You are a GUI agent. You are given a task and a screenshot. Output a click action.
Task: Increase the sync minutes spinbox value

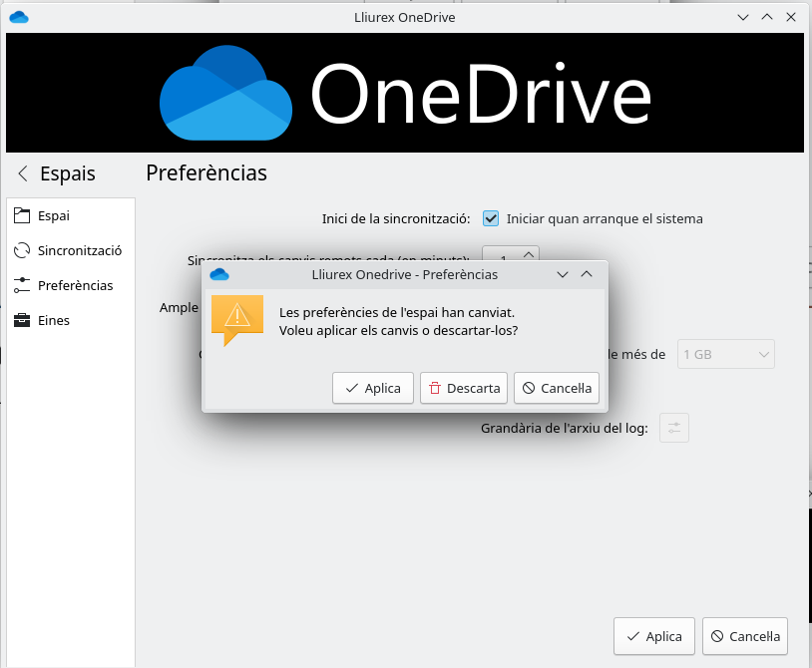tap(530, 252)
